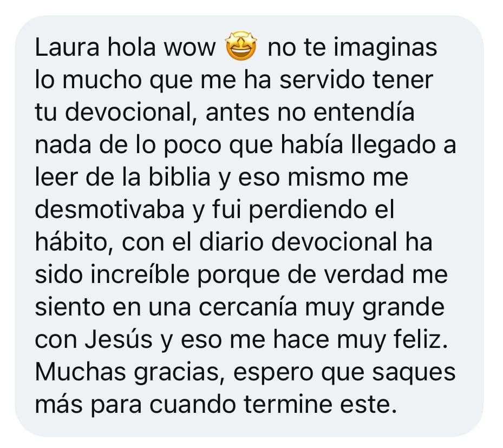Click the star-eyes emoji in message
The height and width of the screenshot is (448, 503).
pos(241,46)
